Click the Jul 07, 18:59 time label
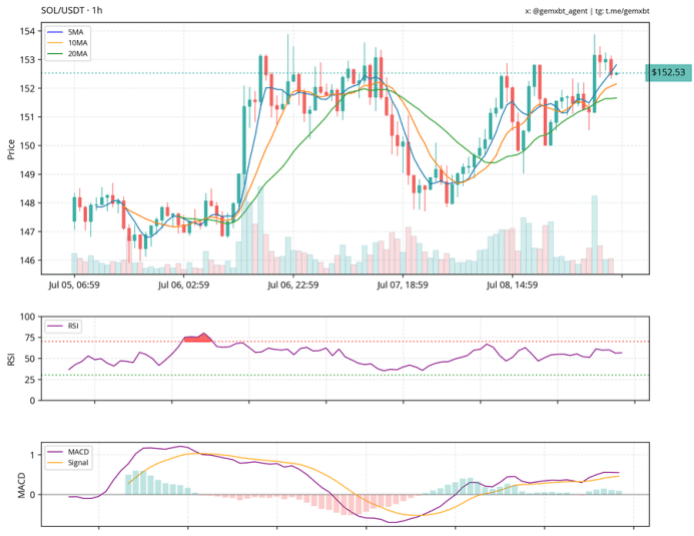The height and width of the screenshot is (536, 694). click(x=403, y=285)
